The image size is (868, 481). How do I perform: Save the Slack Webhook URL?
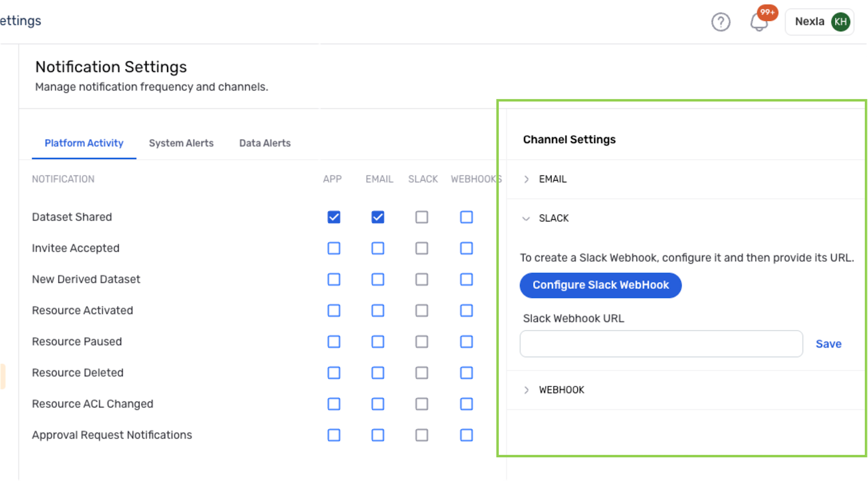point(828,344)
